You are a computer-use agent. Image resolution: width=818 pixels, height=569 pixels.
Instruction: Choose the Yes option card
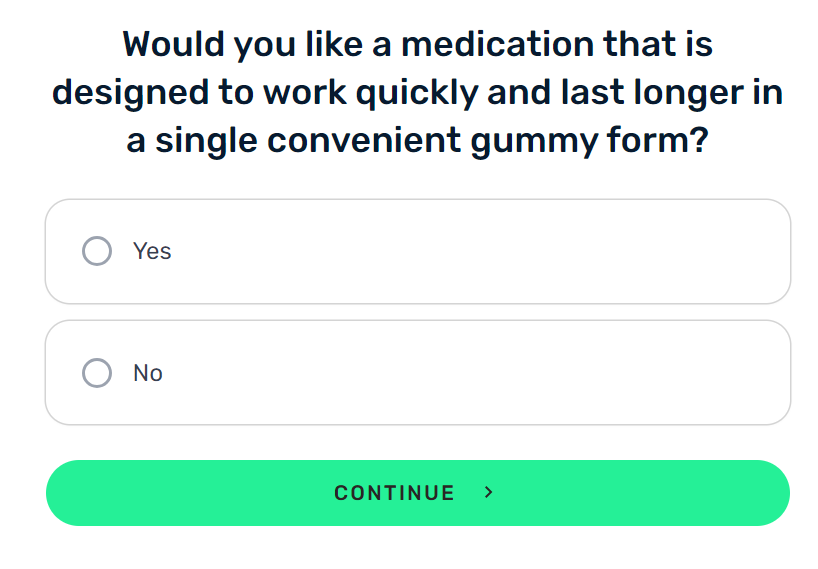pyautogui.click(x=418, y=251)
